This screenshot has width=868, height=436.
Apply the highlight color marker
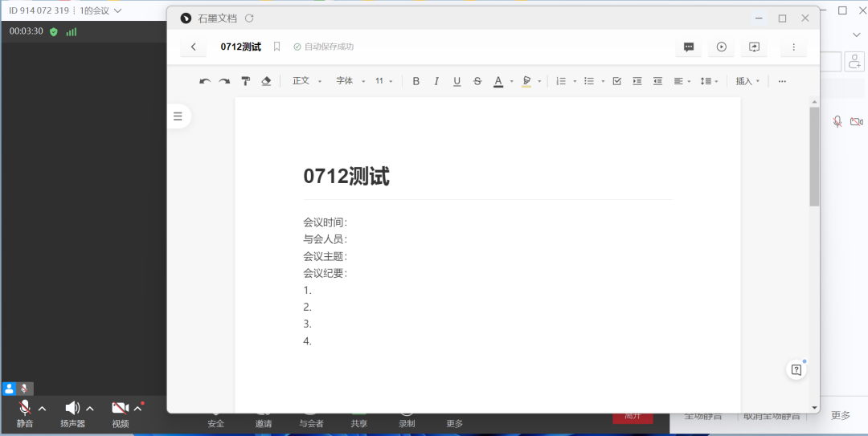526,81
